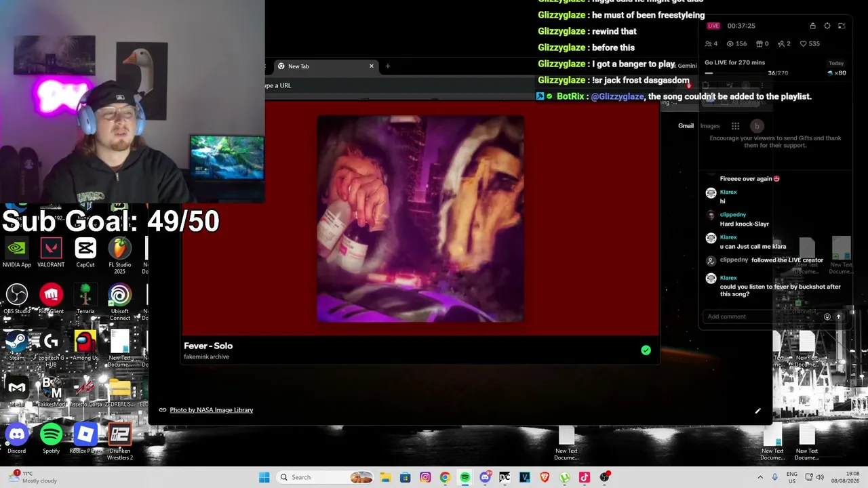
Task: Open OBS Studio from the taskbar
Action: point(604,477)
